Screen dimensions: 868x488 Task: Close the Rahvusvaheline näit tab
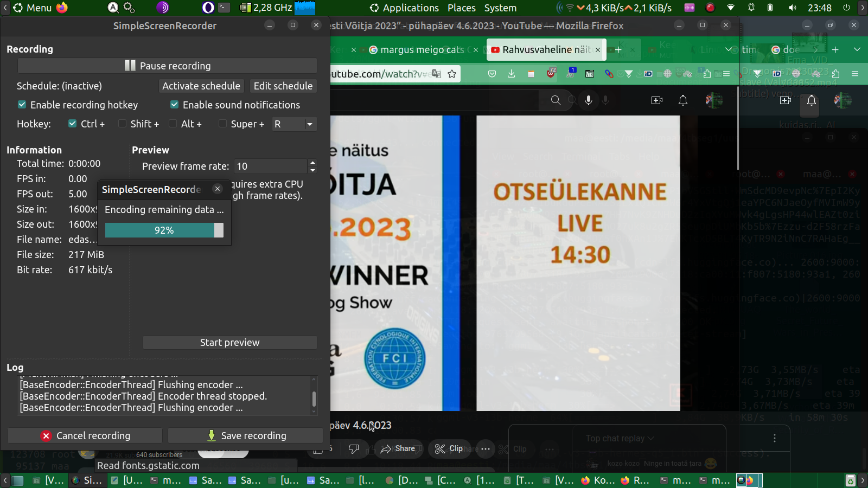pos(598,50)
